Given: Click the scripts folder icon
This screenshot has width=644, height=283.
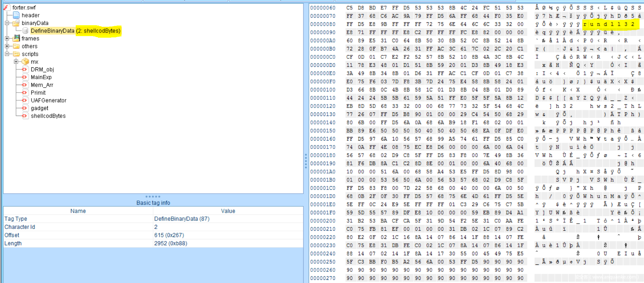Looking at the screenshot, I should 16,54.
